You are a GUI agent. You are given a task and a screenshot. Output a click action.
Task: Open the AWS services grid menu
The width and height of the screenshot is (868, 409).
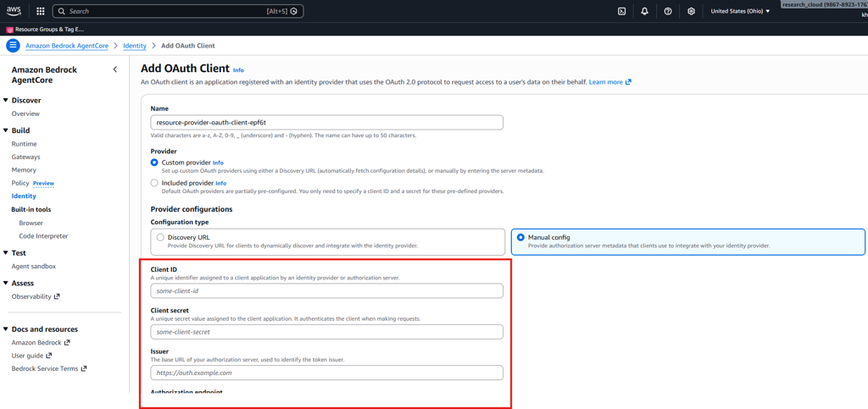click(40, 11)
